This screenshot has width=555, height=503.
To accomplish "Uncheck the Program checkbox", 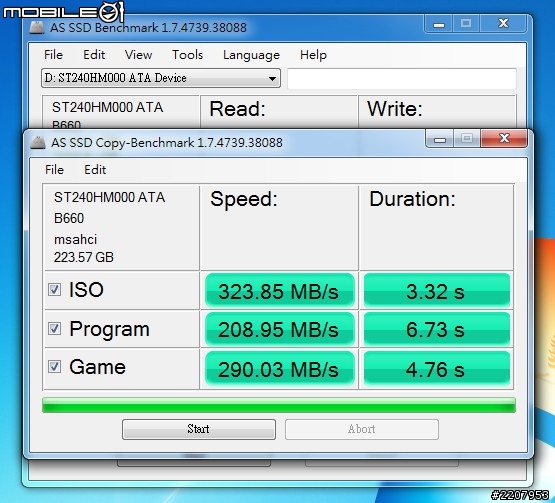I will pyautogui.click(x=54, y=328).
